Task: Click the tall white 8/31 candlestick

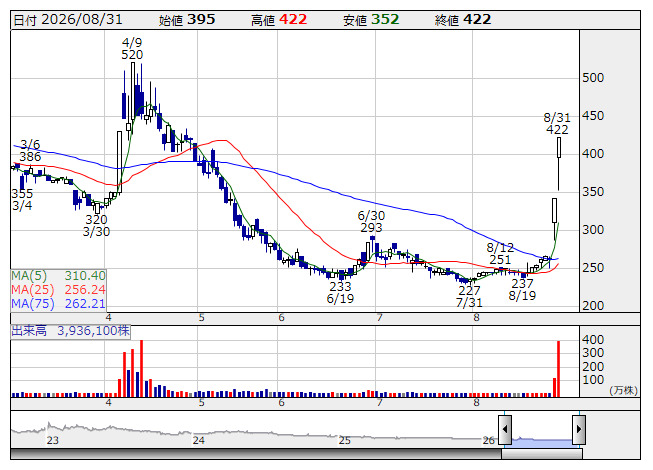Action: tap(558, 148)
